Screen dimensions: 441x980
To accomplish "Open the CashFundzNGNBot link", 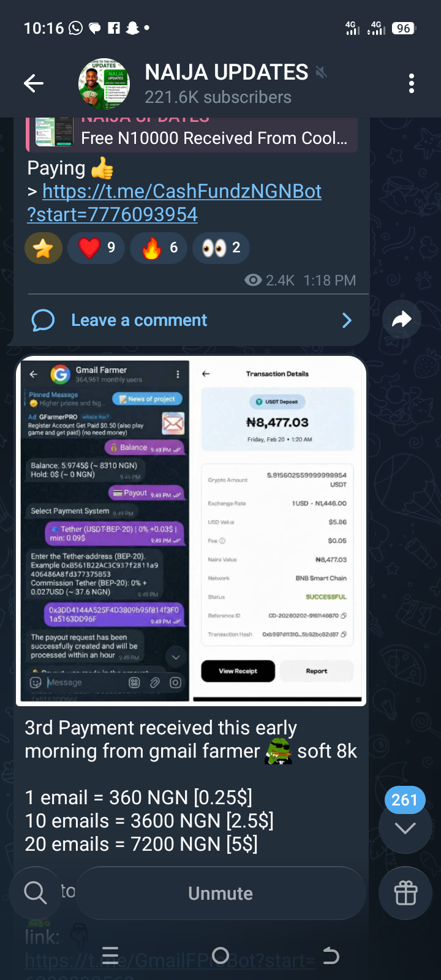I will (x=175, y=203).
